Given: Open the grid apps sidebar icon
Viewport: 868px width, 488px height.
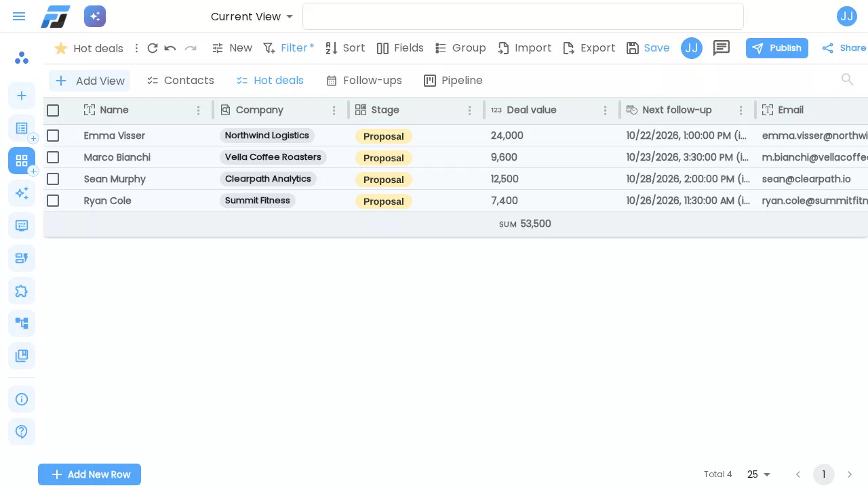Looking at the screenshot, I should click(22, 161).
